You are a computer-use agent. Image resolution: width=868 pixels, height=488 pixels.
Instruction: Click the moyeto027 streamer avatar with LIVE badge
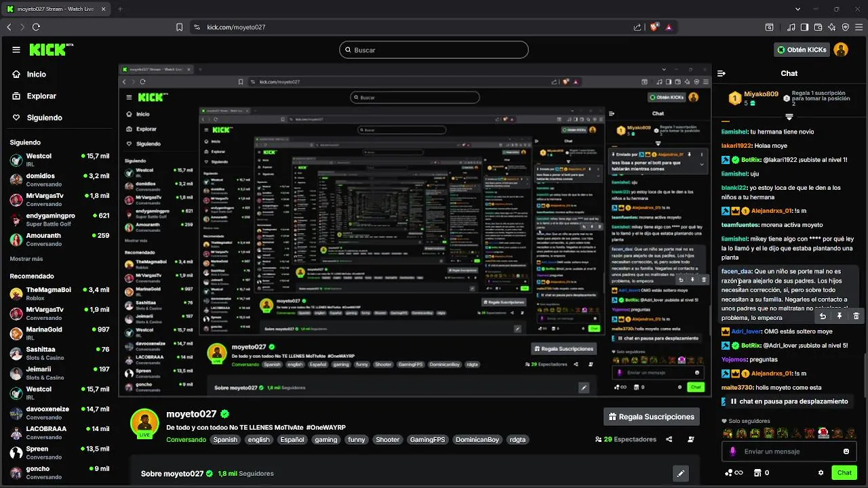click(x=144, y=424)
